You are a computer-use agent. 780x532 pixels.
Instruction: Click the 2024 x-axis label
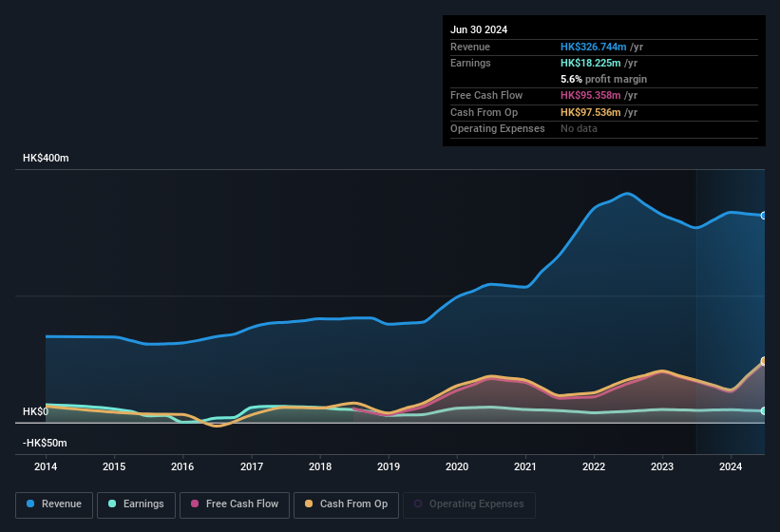[731, 466]
